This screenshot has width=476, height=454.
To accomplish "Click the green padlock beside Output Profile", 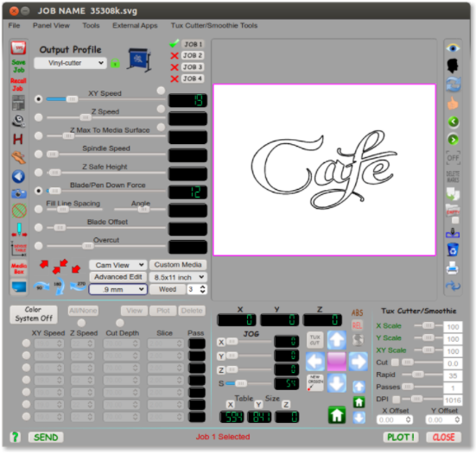I will 115,63.
